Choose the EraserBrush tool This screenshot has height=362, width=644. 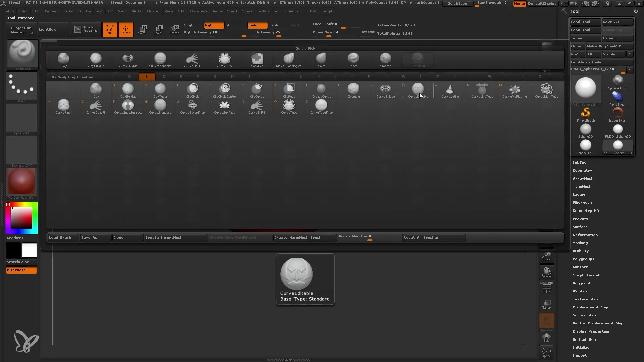618,115
